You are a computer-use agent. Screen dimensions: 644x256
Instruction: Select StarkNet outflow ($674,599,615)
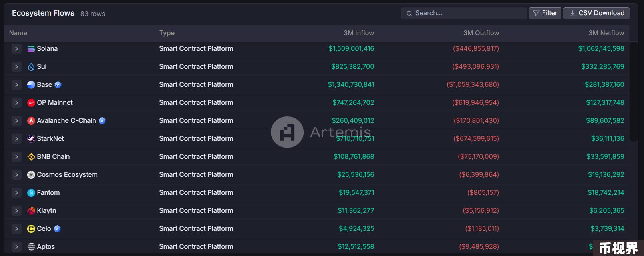coord(476,139)
